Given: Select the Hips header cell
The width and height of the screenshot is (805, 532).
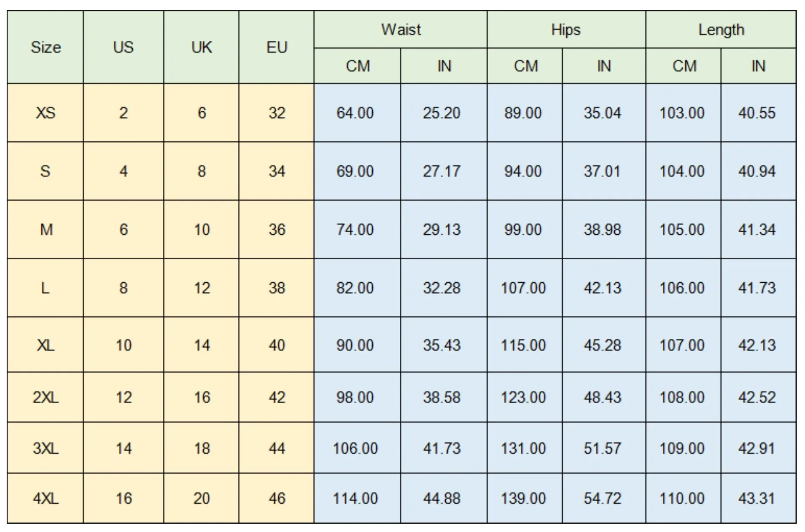Looking at the screenshot, I should pyautogui.click(x=566, y=30).
